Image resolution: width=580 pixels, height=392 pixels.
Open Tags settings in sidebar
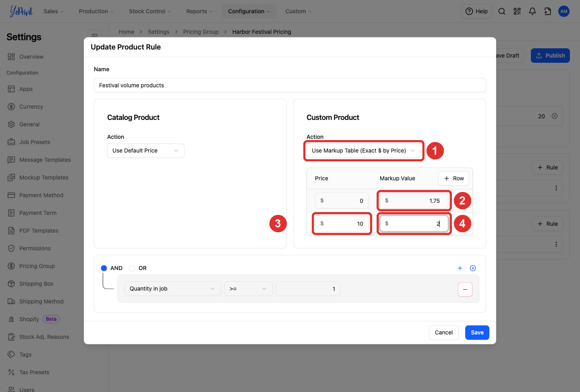click(x=25, y=355)
